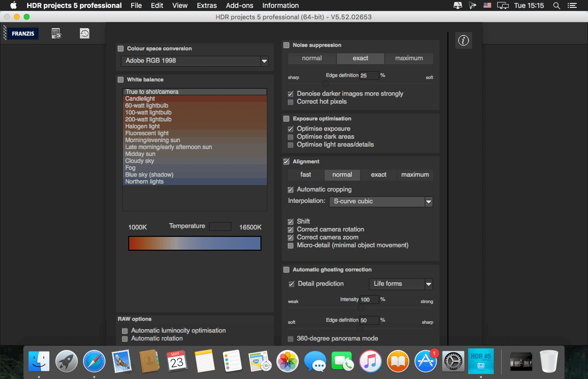Enable White balance checkbox
The width and height of the screenshot is (588, 379).
tap(121, 79)
